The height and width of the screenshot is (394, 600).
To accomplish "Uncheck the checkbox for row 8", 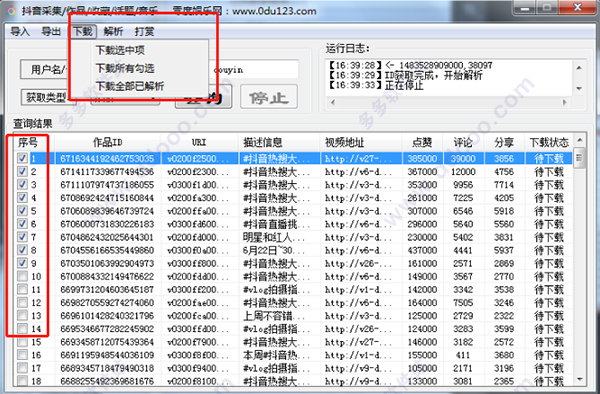I will [x=22, y=250].
